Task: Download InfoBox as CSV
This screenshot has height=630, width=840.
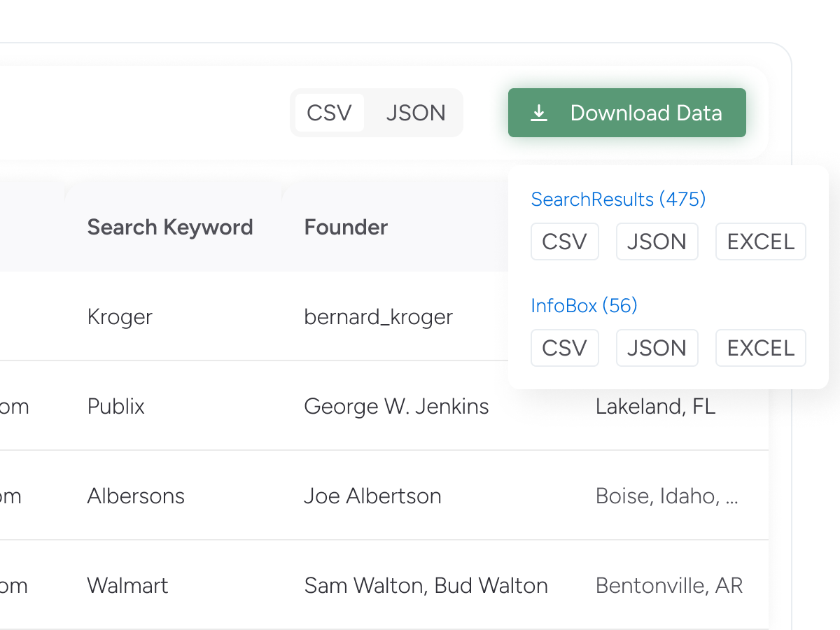Action: coord(564,348)
